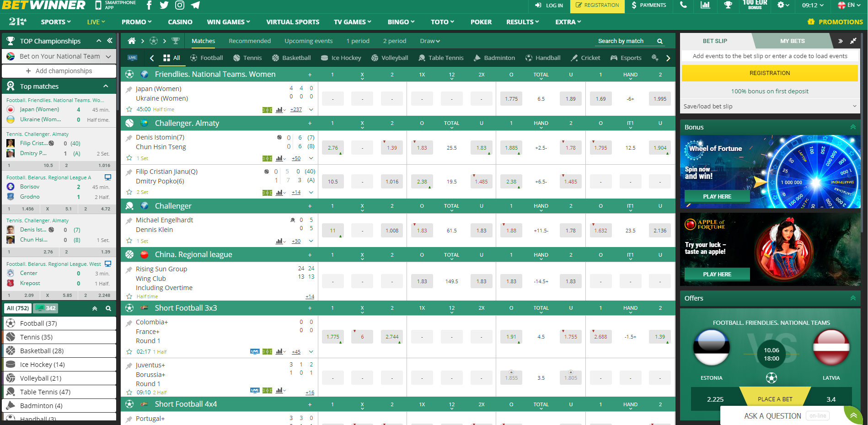Screen dimensions: 868x425
Task: Open field view icon for Japan (Women) match
Action: 267,110
